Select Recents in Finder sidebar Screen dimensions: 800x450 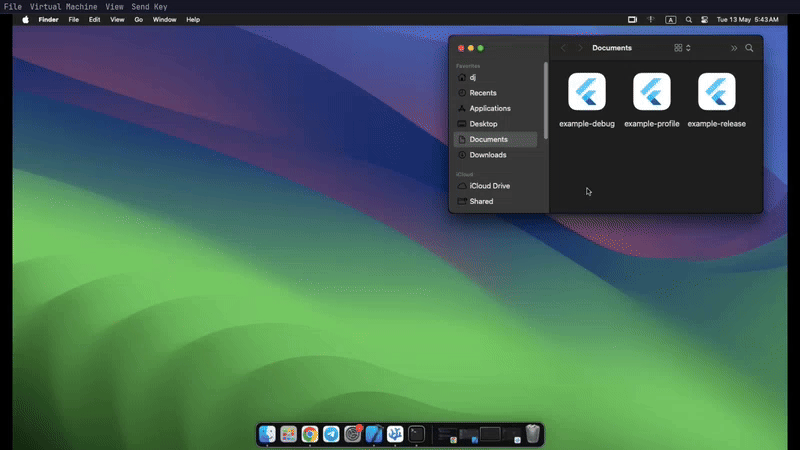pyautogui.click(x=495, y=93)
